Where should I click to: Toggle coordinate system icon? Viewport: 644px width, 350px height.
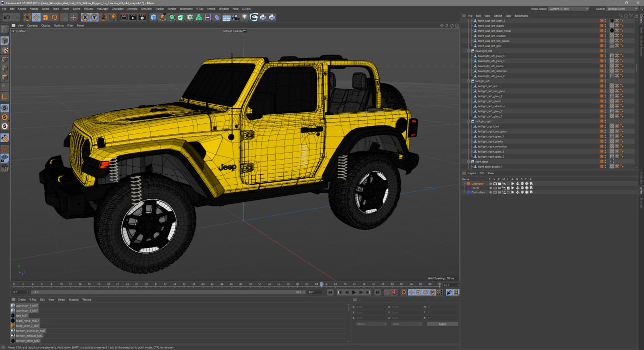(x=113, y=17)
